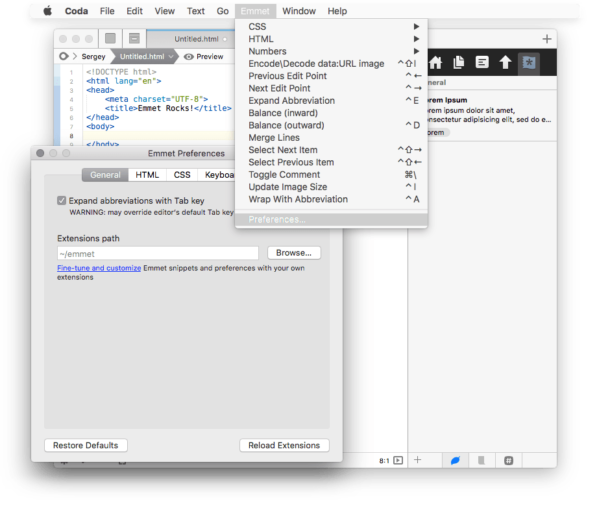Choose Merge Lines
The width and height of the screenshot is (610, 519).
point(331,138)
